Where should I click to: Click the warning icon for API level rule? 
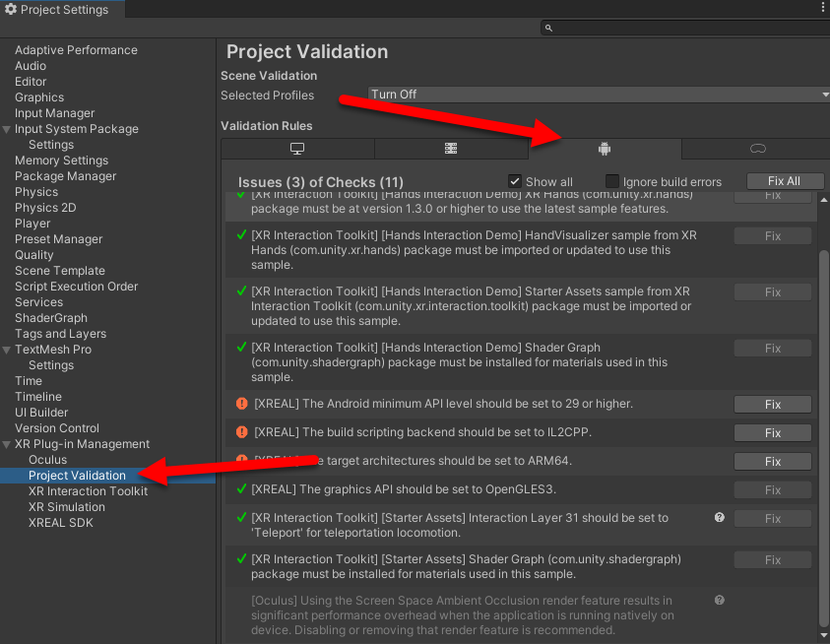point(242,404)
